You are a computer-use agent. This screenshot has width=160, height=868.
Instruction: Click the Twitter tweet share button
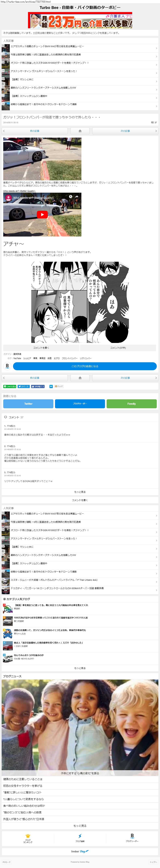tap(24, 386)
